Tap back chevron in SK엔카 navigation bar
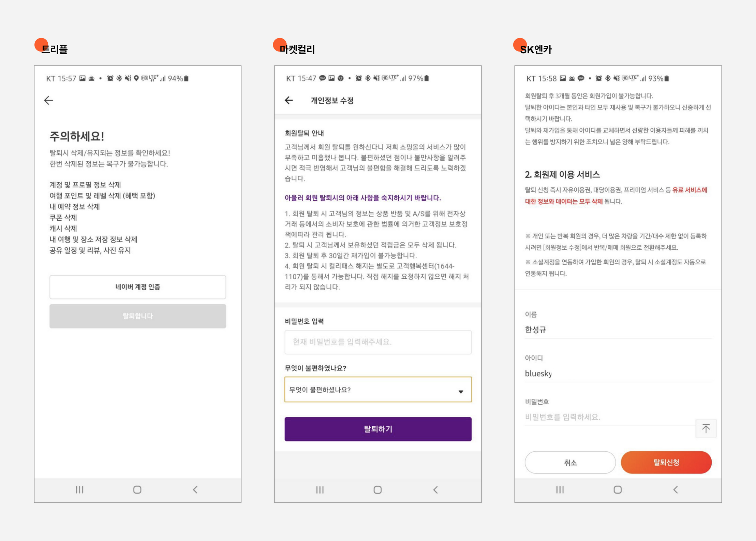 click(676, 490)
